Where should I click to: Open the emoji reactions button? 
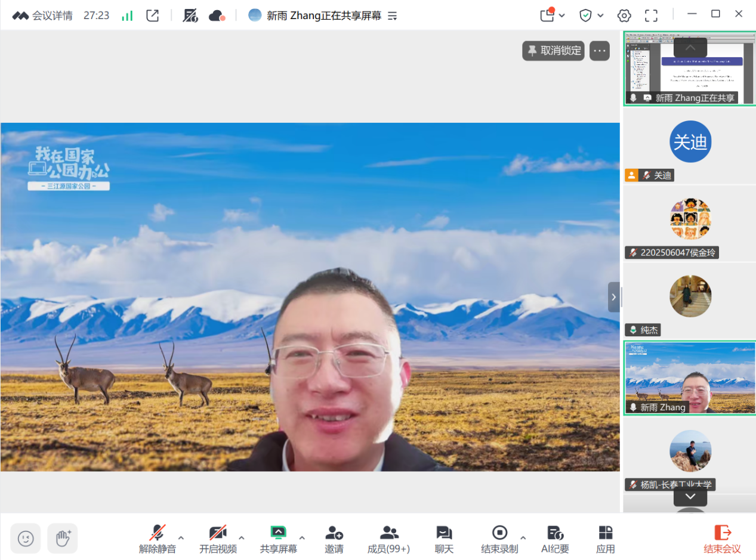point(26,539)
